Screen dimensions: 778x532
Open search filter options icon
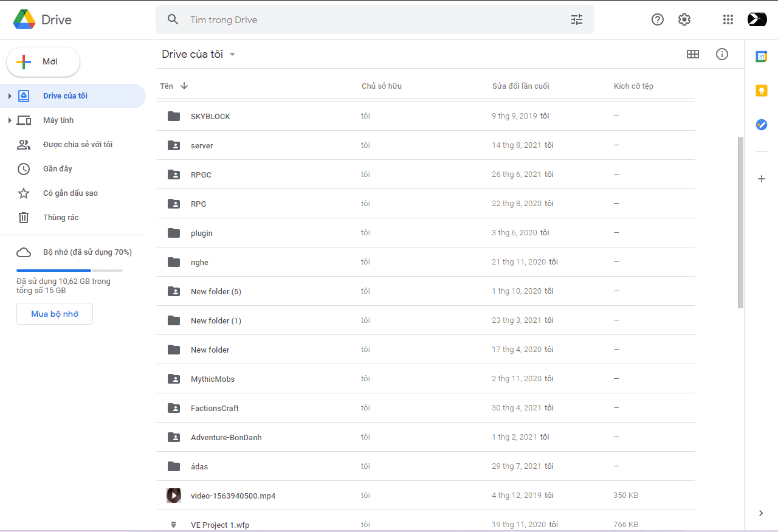pyautogui.click(x=576, y=19)
